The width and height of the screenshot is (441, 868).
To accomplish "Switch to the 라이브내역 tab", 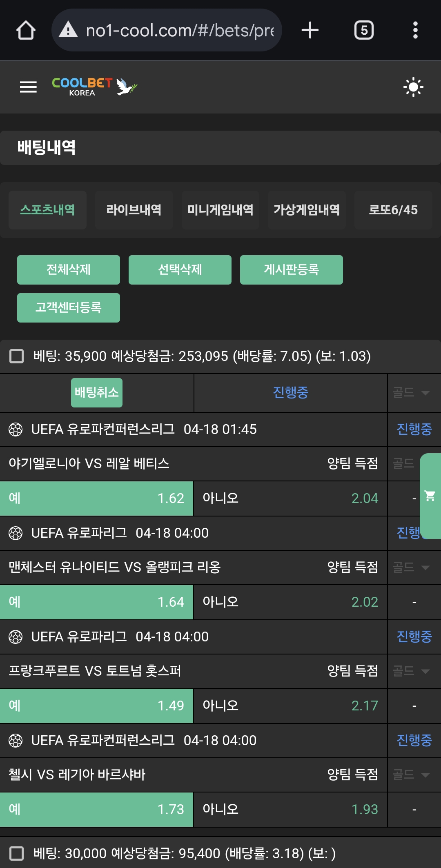I will [x=134, y=210].
